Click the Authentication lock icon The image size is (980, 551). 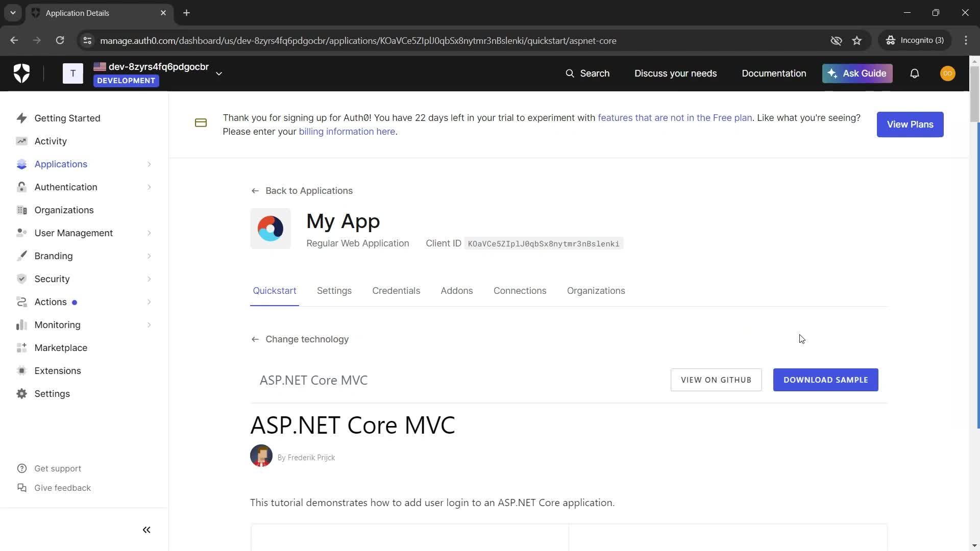[x=21, y=187]
